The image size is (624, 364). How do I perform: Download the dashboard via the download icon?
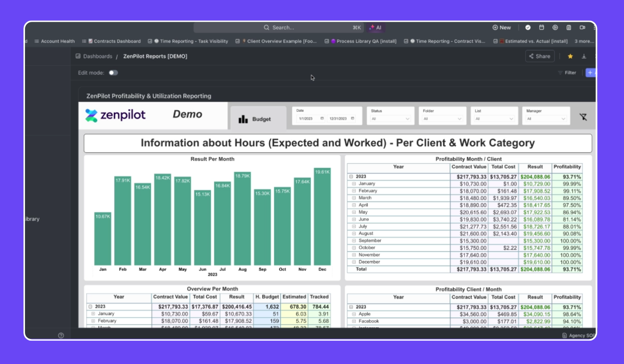pyautogui.click(x=584, y=56)
